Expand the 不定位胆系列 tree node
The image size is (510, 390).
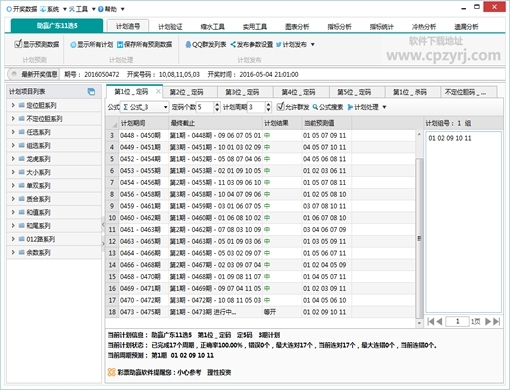click(x=13, y=119)
